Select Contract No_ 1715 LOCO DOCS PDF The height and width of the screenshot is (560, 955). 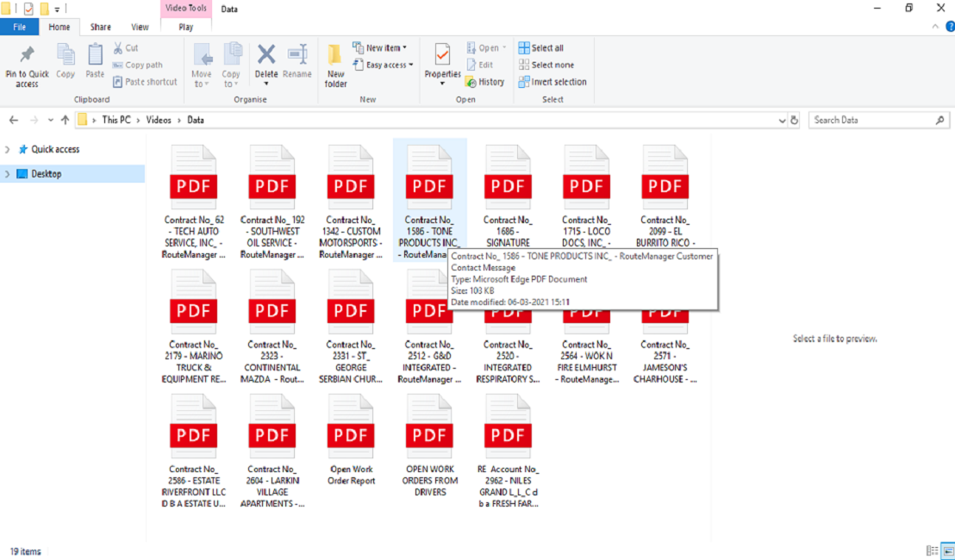586,196
